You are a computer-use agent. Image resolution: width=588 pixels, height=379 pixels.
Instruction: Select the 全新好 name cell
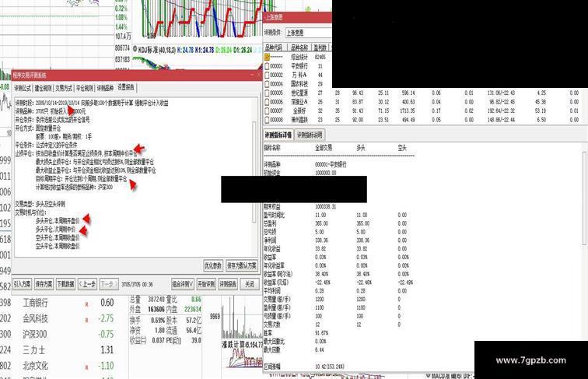[299, 111]
